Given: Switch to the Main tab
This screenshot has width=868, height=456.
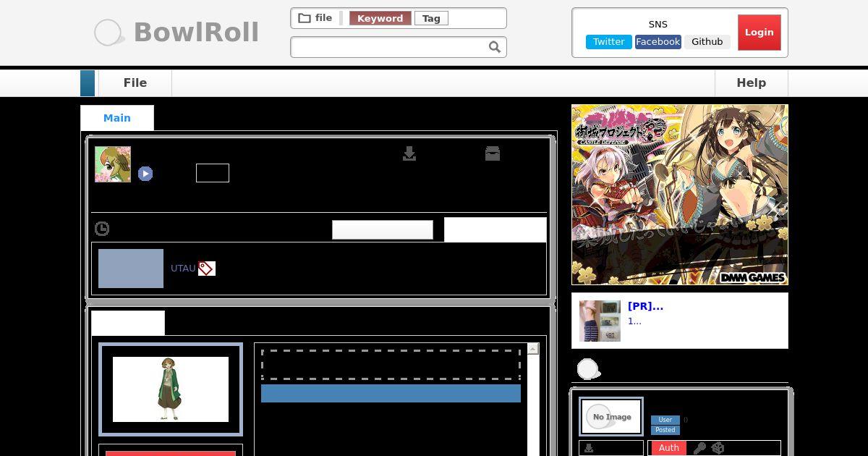Looking at the screenshot, I should click(117, 118).
